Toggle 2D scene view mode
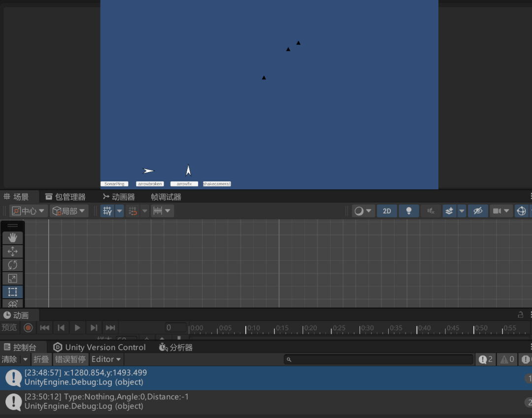The image size is (532, 418). (x=387, y=211)
